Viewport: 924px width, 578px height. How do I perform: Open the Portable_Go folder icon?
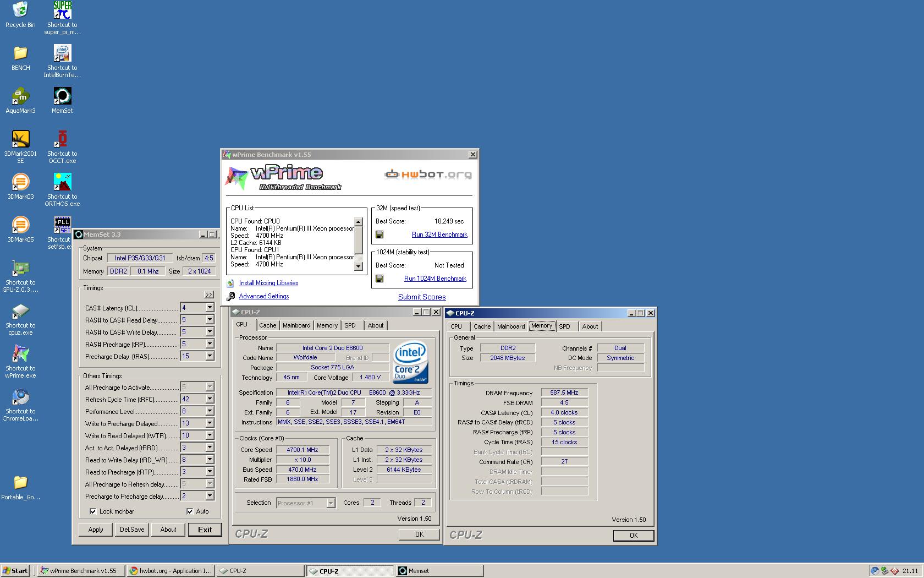coord(20,482)
